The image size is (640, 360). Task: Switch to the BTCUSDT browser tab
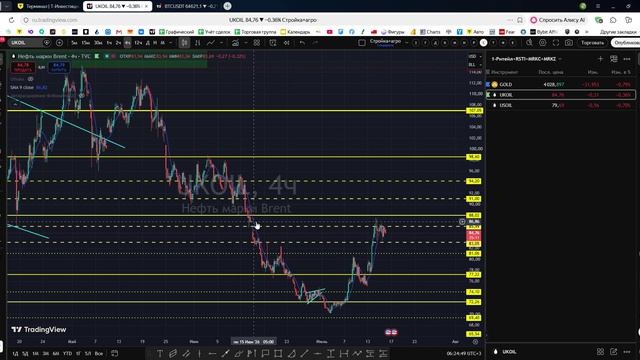tap(187, 6)
